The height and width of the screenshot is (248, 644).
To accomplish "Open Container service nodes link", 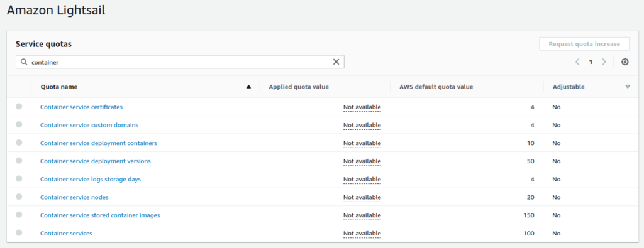I will point(74,197).
